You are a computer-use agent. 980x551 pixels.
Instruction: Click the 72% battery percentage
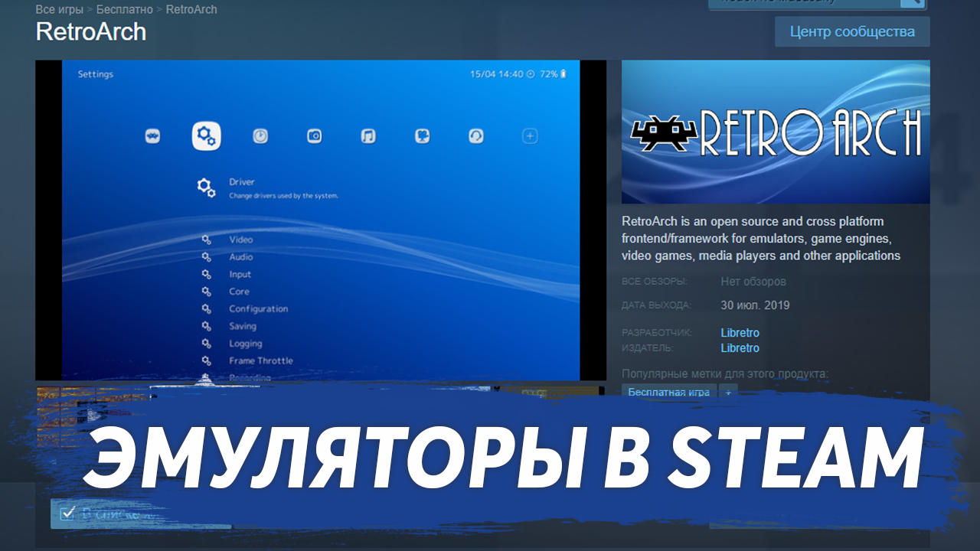point(549,74)
